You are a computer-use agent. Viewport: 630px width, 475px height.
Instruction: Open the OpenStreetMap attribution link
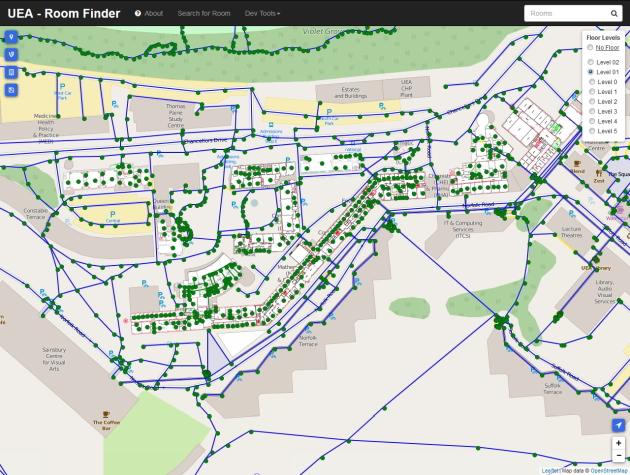(609, 470)
